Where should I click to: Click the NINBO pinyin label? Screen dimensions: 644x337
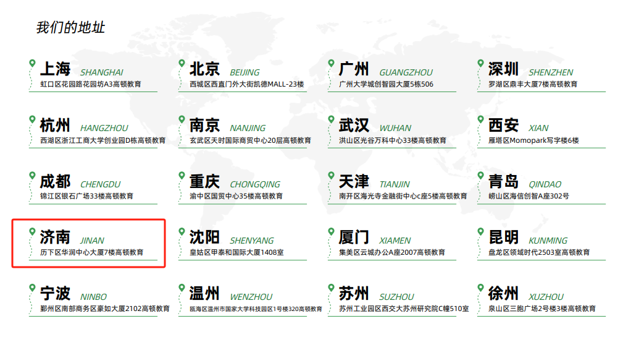click(x=94, y=297)
